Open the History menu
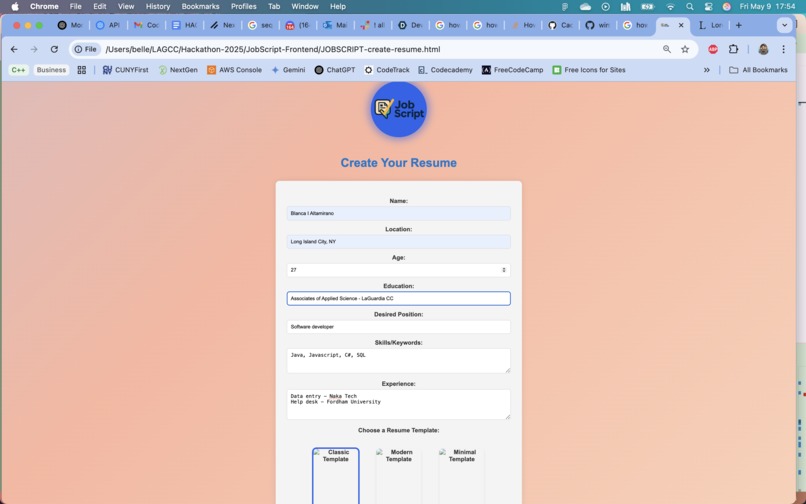806x504 pixels. tap(158, 7)
